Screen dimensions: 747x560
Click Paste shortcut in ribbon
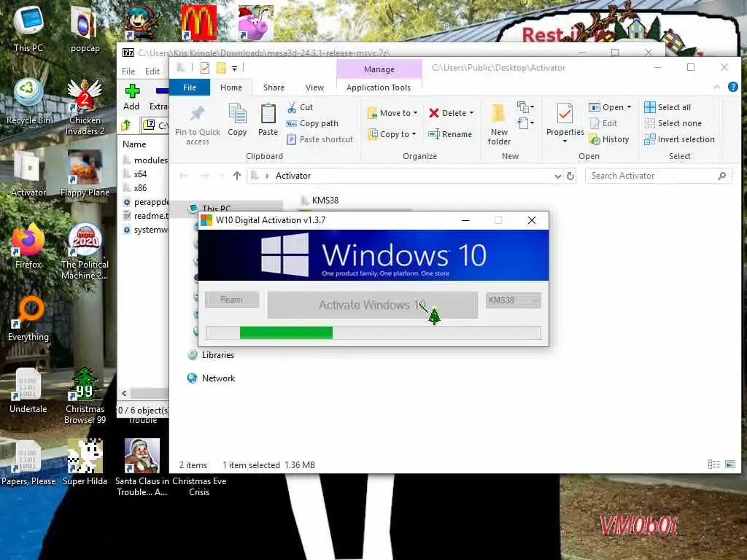pos(320,139)
